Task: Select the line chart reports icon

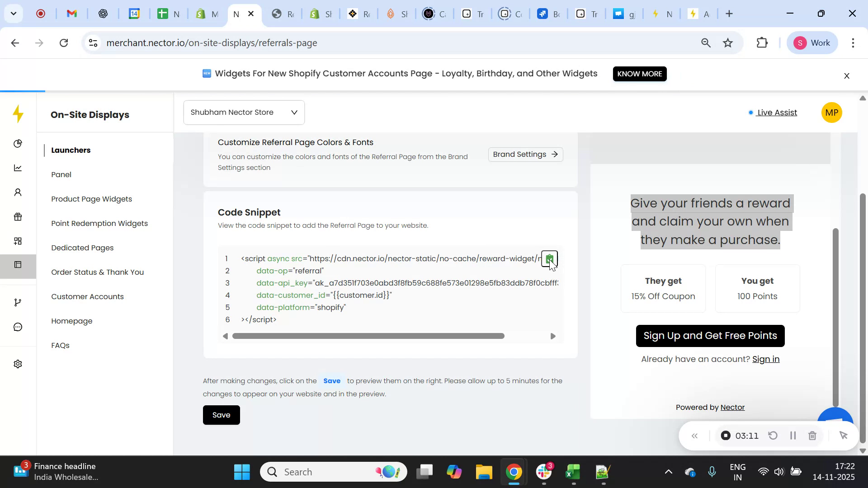Action: coord(18,168)
